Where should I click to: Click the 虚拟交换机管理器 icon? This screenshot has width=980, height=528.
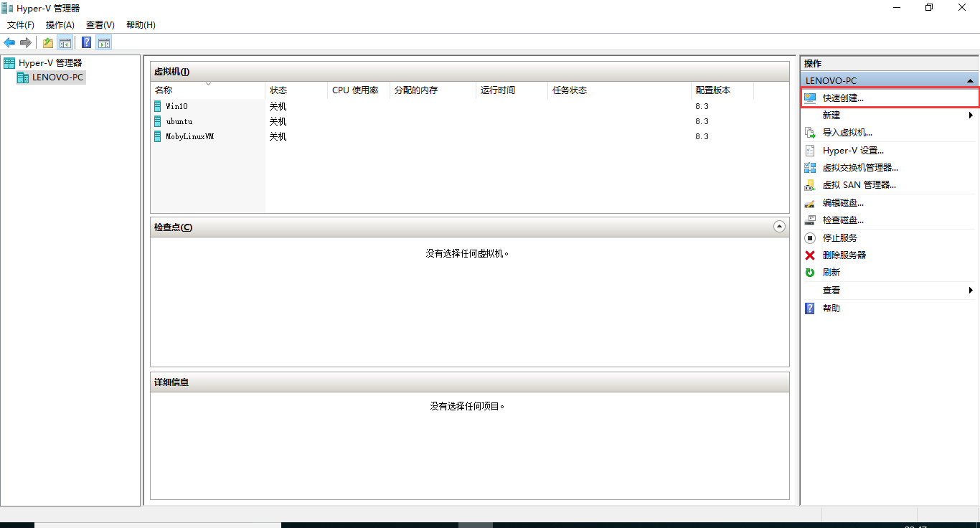tap(810, 168)
